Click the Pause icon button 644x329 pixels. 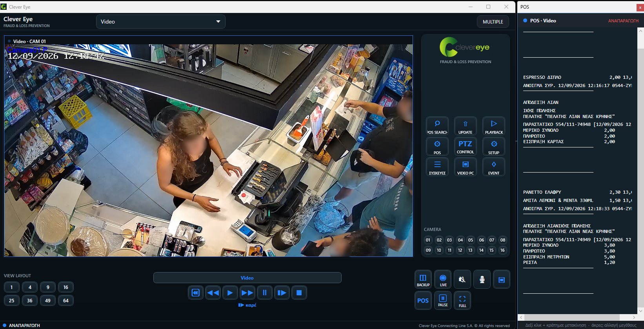point(443,300)
